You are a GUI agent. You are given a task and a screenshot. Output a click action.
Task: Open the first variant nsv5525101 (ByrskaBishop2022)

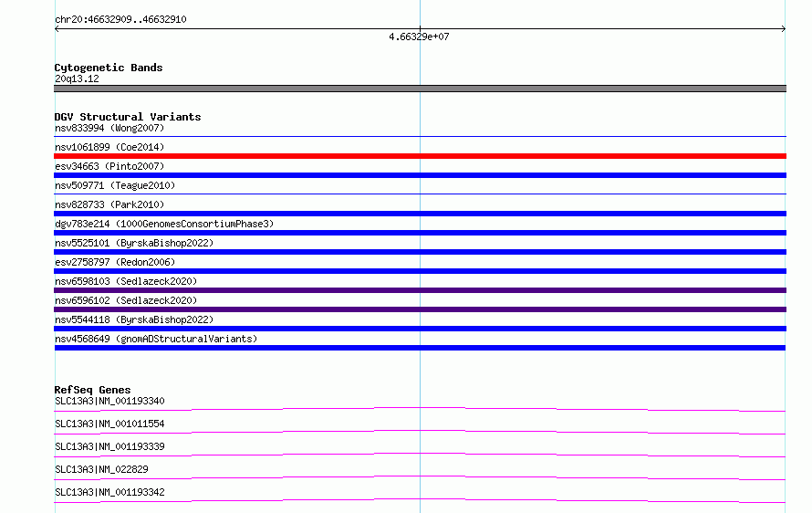[134, 243]
